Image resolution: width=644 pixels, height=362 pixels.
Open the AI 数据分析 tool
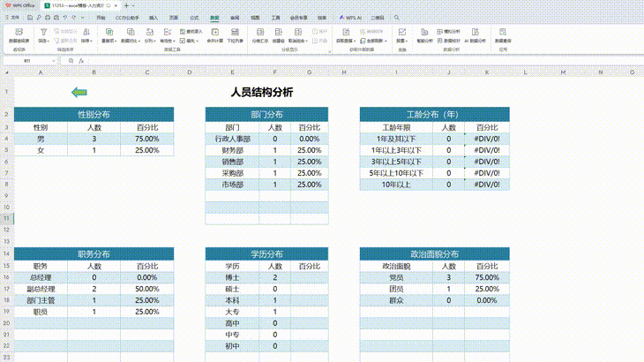click(x=476, y=35)
